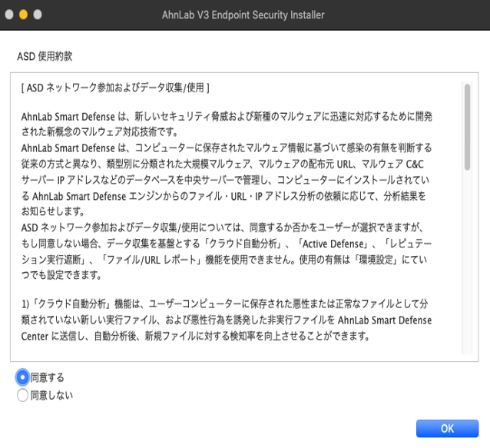Click the AhnLab V3 Endpoint Security Installer title
Viewport: 490px width, 448px height.
[x=243, y=15]
